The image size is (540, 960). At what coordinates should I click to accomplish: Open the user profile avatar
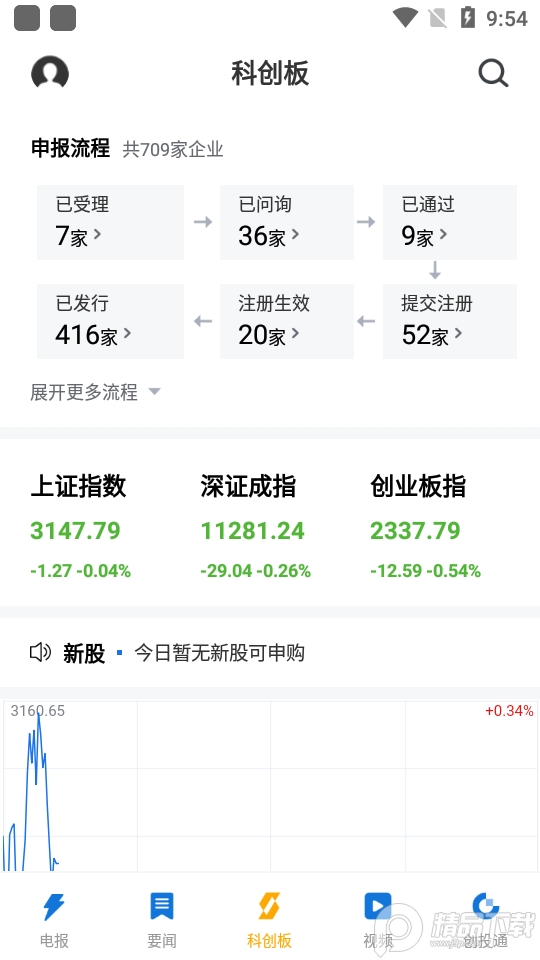(50, 73)
